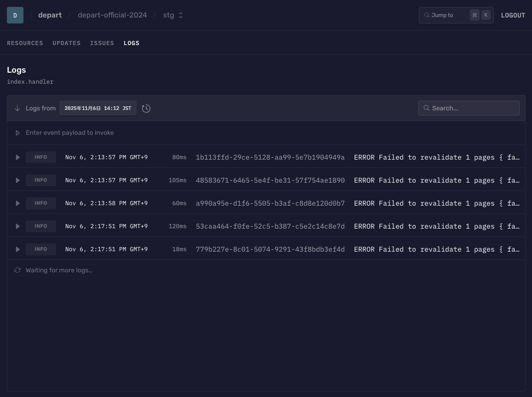Expand the log entry at 2:13:58 PM
532x397 pixels.
[x=17, y=203]
